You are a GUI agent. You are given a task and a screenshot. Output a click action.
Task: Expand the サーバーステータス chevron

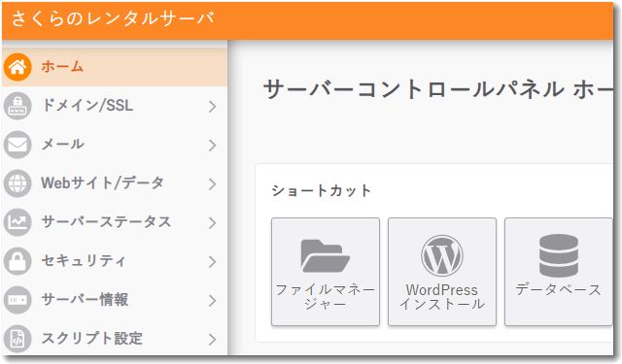tap(212, 222)
